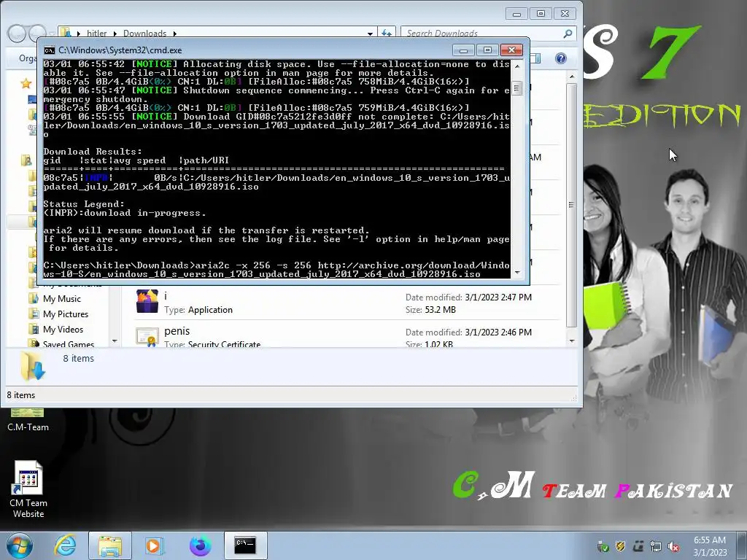Click the aria2c command line in cmd
Screen dimensions: 747x560
(x=276, y=270)
